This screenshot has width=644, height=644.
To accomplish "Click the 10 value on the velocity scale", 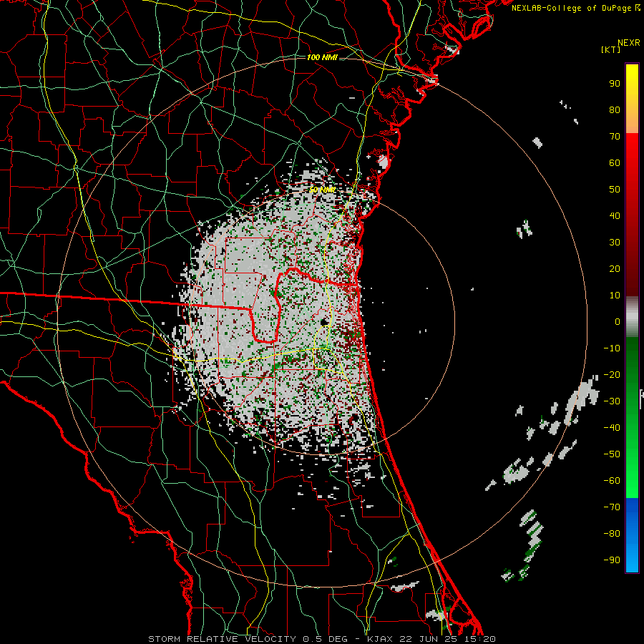I will [615, 296].
